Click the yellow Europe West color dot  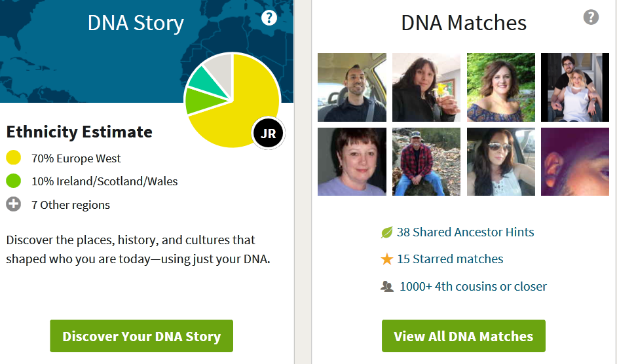tap(14, 158)
